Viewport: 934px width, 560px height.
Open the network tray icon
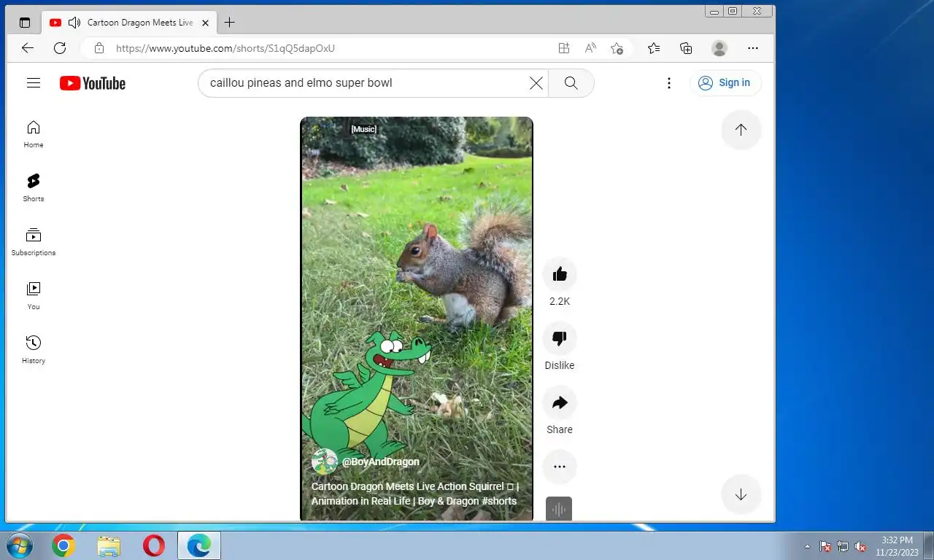coord(843,546)
